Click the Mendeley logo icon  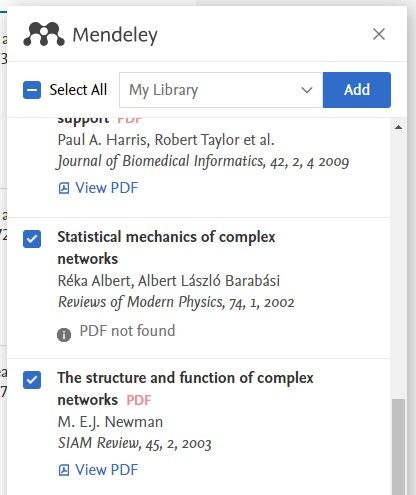(44, 34)
